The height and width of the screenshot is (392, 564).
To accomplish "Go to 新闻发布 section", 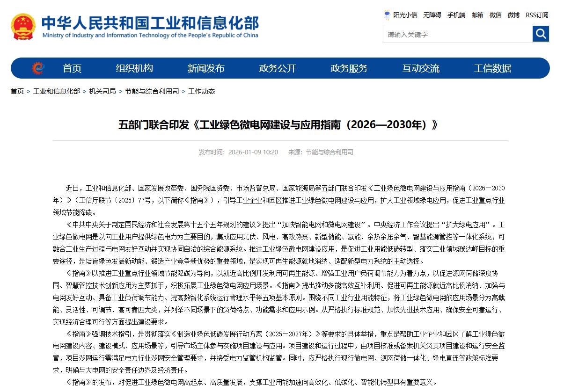I will (206, 68).
